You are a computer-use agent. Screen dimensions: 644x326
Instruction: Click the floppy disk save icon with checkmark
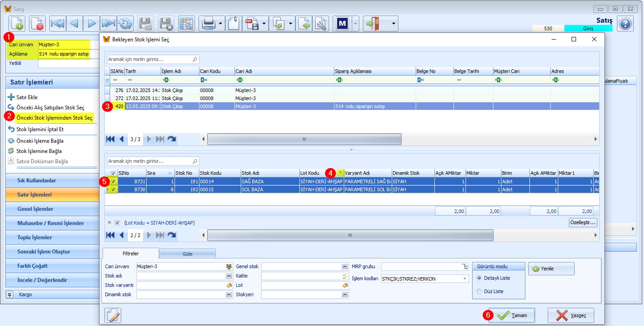point(146,23)
